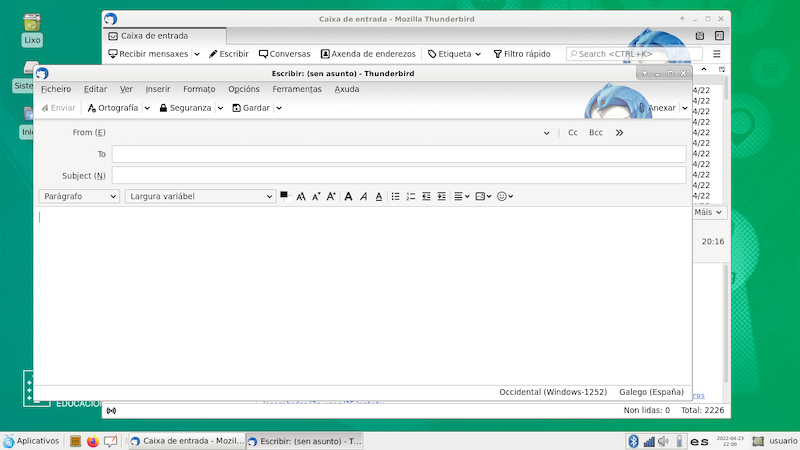Expand the Seguranza dropdown arrow
Screen dimensions: 800x450
(x=220, y=108)
